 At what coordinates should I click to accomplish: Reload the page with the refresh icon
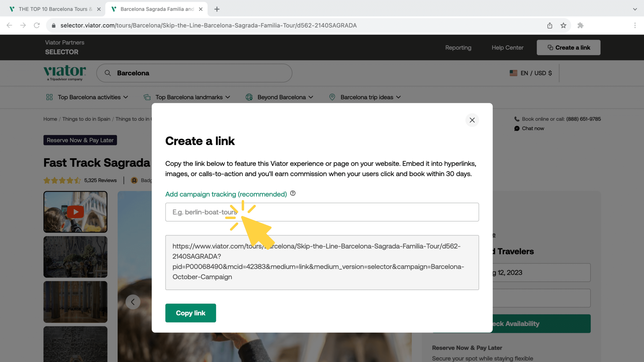[x=37, y=25]
